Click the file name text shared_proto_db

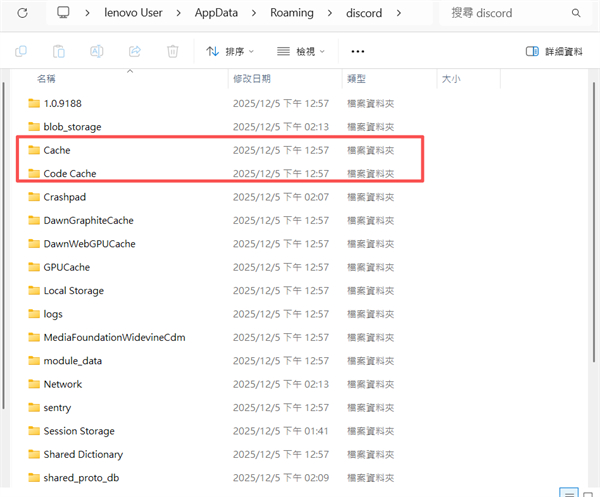point(81,478)
